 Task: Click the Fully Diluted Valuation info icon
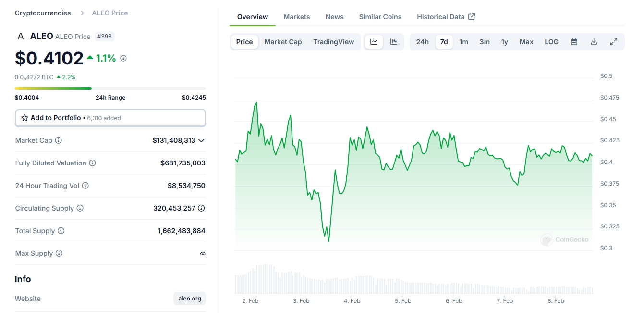pos(93,163)
